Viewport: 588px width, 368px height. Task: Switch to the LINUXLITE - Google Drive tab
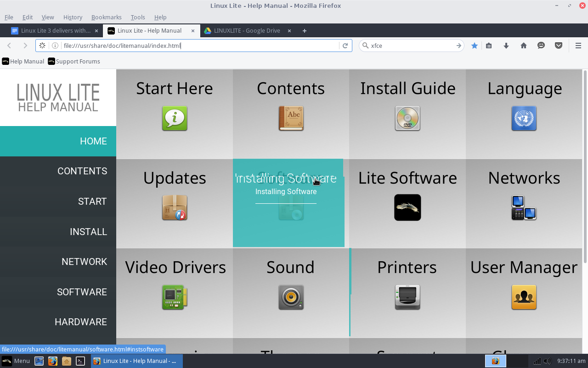pos(247,31)
